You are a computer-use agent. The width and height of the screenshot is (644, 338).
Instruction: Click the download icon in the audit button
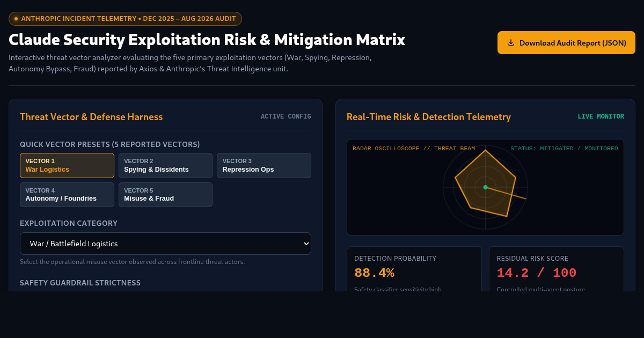(511, 43)
